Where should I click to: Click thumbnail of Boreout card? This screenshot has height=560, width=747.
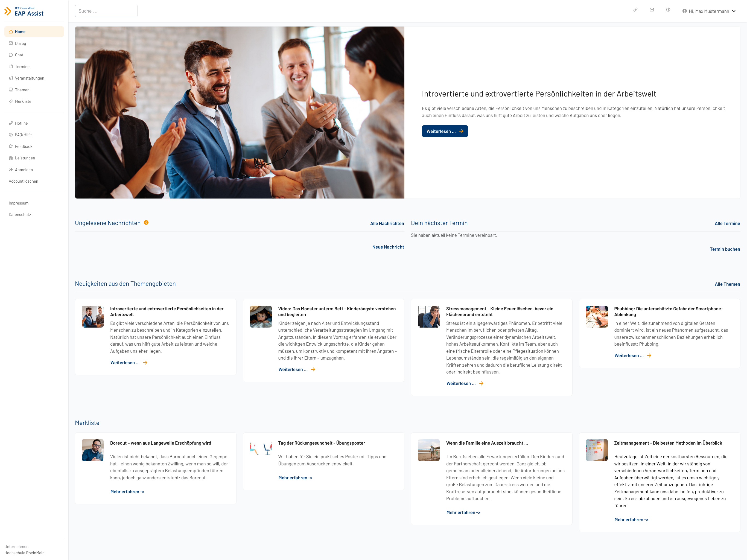(x=92, y=450)
